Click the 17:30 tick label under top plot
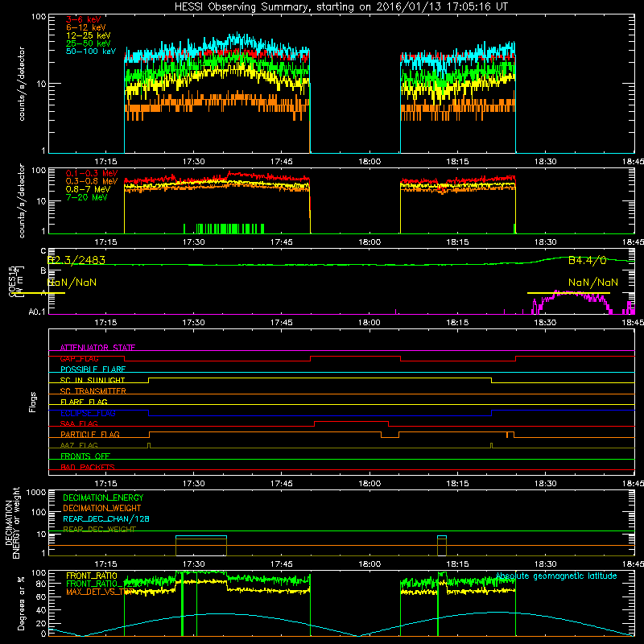This screenshot has width=644, height=644. [x=193, y=162]
